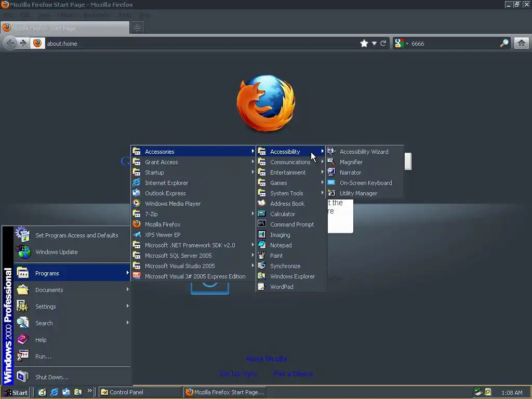The height and width of the screenshot is (399, 532).
Task: Click Microsoft Visual J# 2005 Express icon
Action: coord(137,276)
